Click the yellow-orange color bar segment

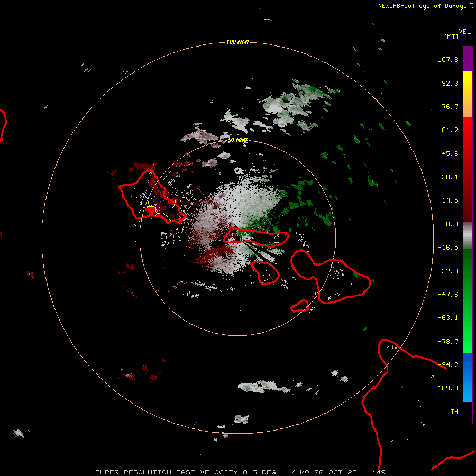click(x=467, y=94)
